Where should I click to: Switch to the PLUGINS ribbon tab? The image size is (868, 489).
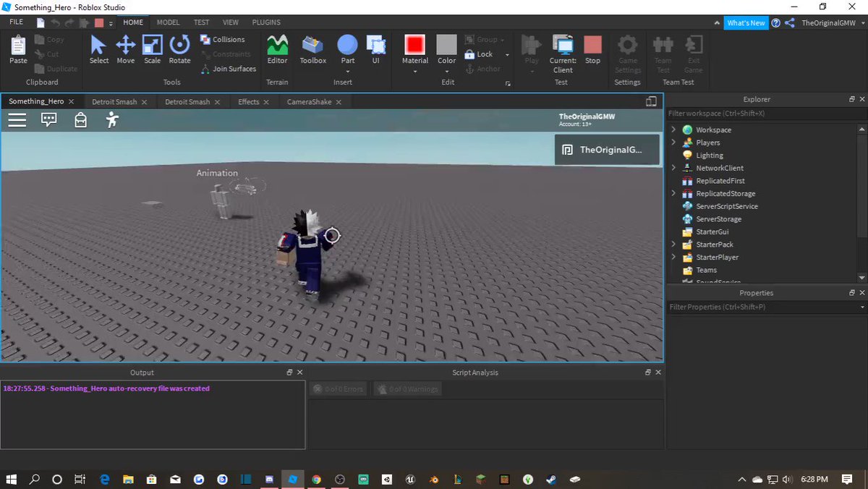(266, 22)
